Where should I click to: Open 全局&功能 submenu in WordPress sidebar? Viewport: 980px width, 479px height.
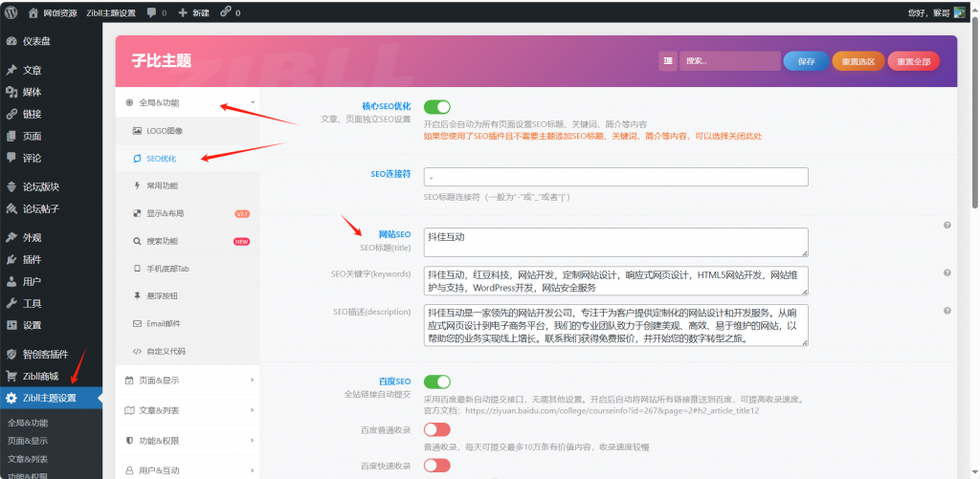click(28, 423)
